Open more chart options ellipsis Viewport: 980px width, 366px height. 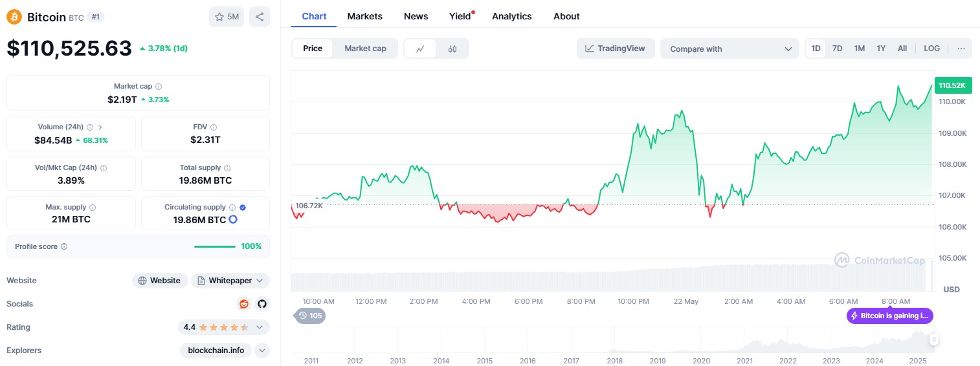click(961, 48)
